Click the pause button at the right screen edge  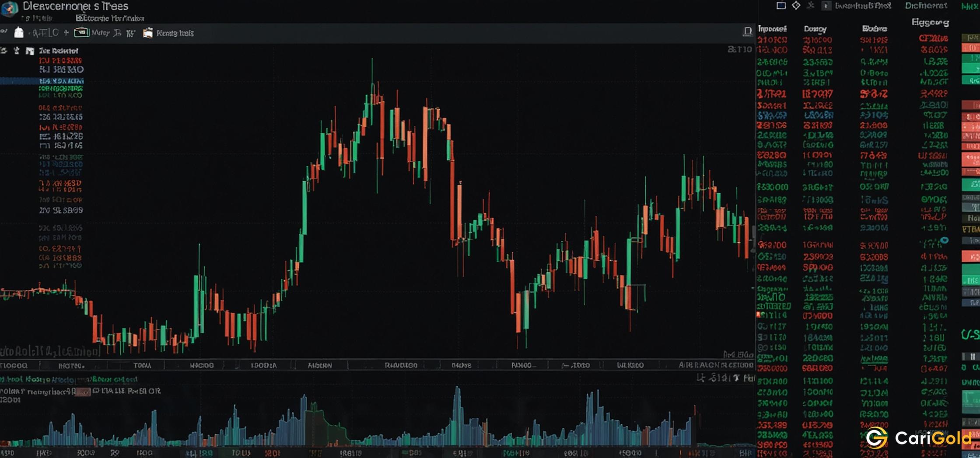[972, 357]
